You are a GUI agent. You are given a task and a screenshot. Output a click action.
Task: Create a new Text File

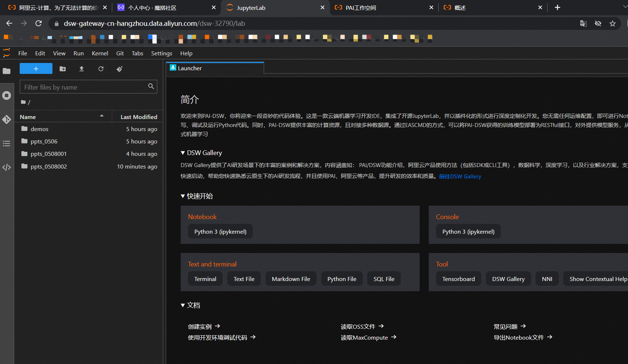[x=244, y=279]
